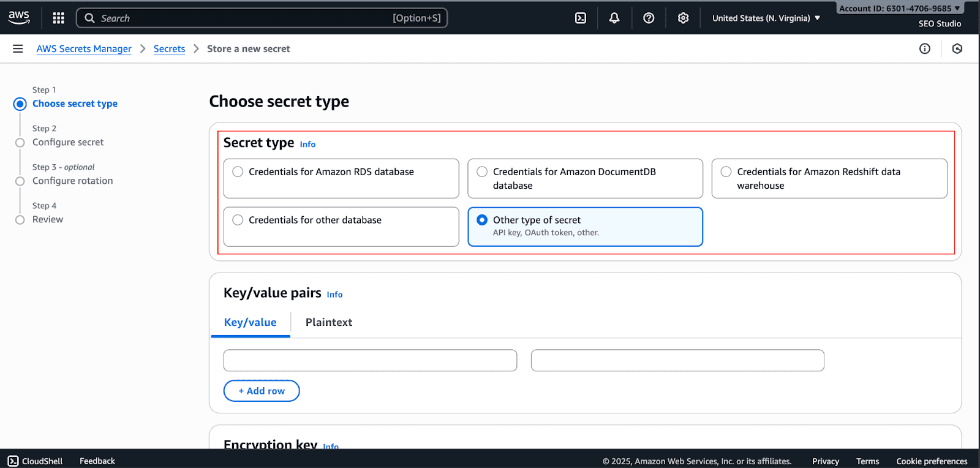This screenshot has height=468, width=980.
Task: Click Step 2 Configure secret
Action: click(x=68, y=142)
